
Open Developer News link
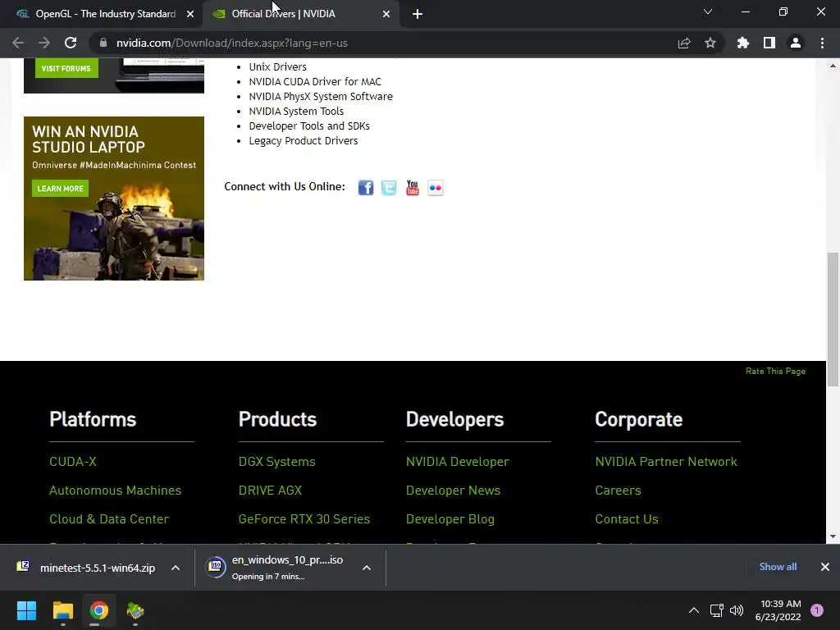453,491
